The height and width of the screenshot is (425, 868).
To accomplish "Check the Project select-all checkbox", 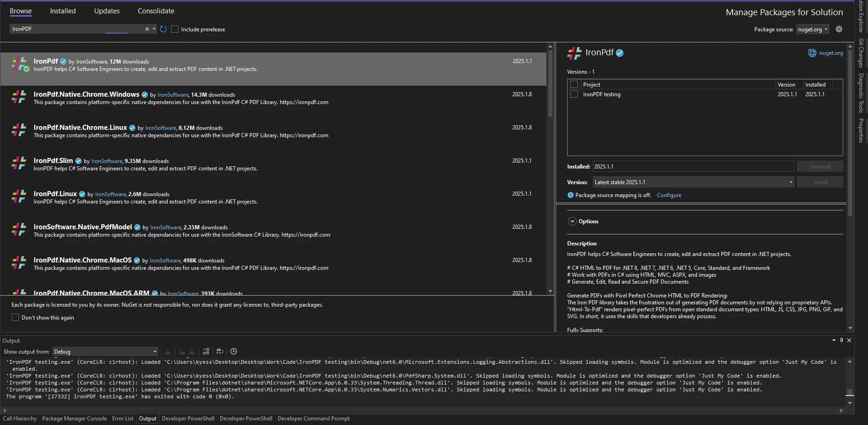I will (574, 84).
